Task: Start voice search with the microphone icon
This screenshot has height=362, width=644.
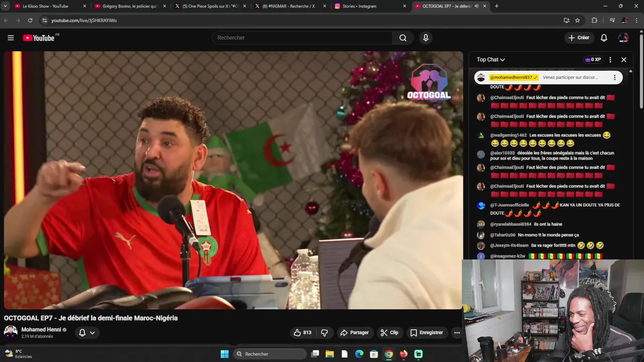Action: (x=426, y=38)
